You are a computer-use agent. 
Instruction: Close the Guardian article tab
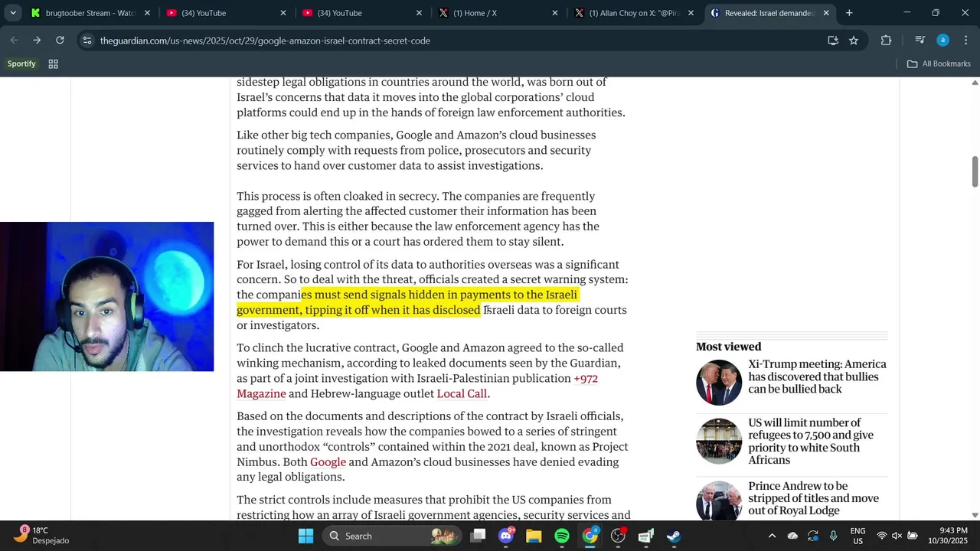point(826,13)
